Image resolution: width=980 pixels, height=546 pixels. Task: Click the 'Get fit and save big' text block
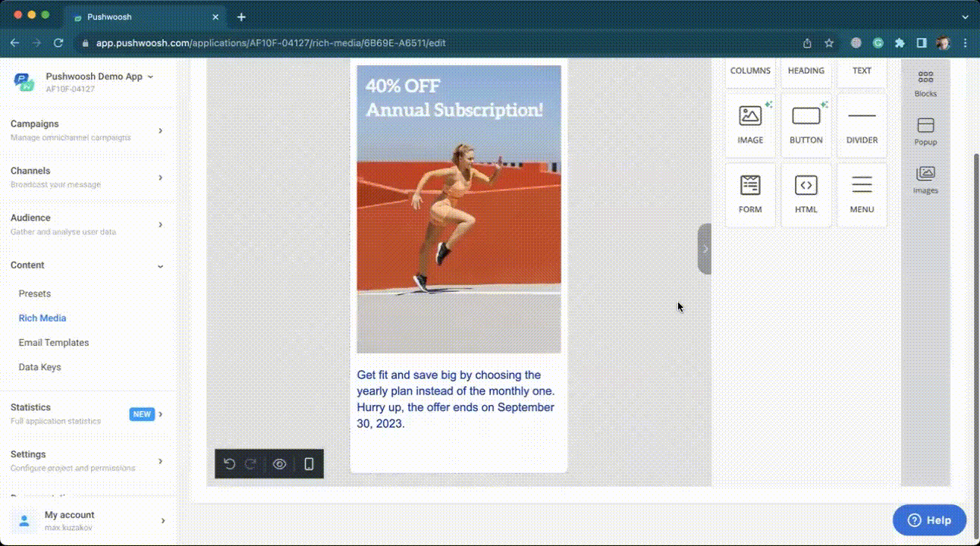459,399
